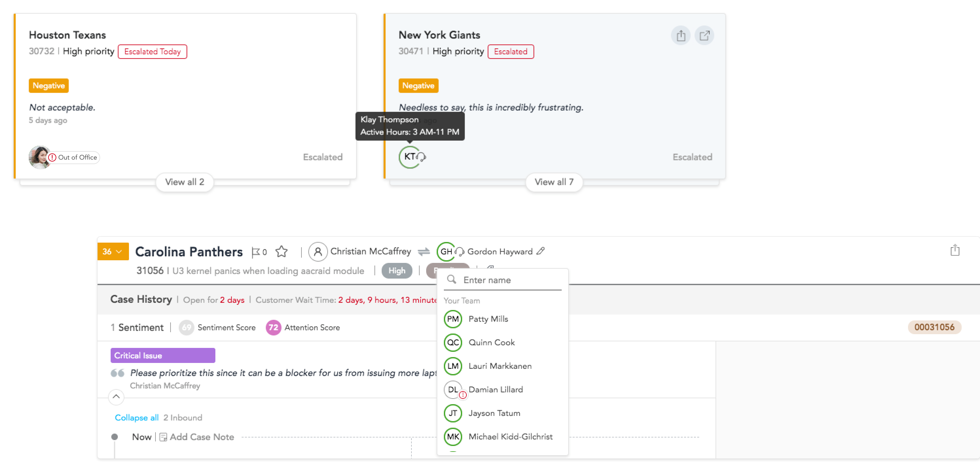Click the swap arrows icon beside McCaffrey
980x463 pixels.
pyautogui.click(x=424, y=252)
